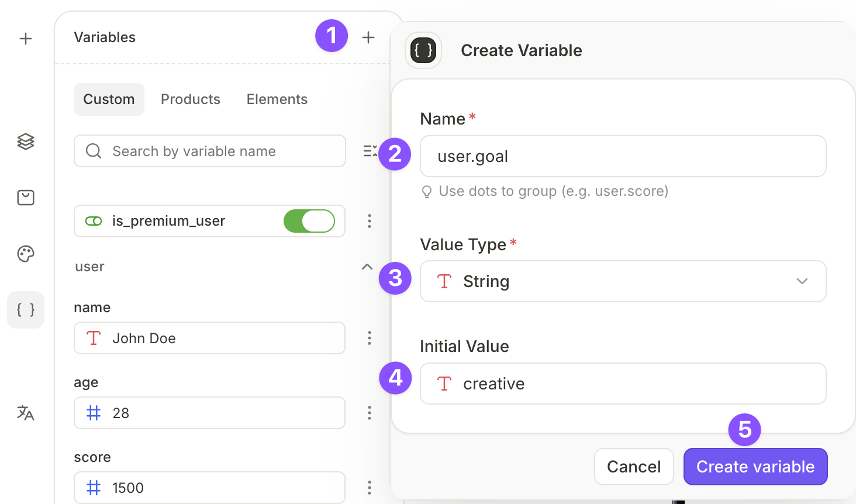
Task: Open the layers panel icon
Action: [26, 141]
